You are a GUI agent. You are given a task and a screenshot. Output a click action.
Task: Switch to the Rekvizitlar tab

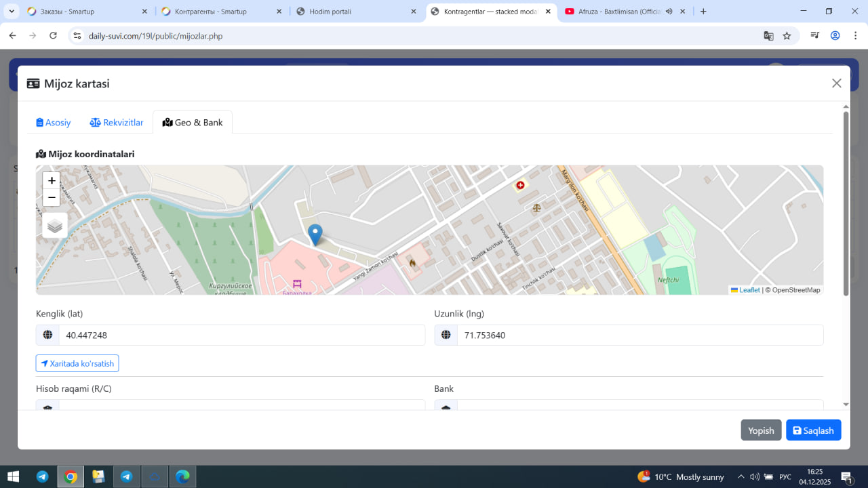(117, 123)
